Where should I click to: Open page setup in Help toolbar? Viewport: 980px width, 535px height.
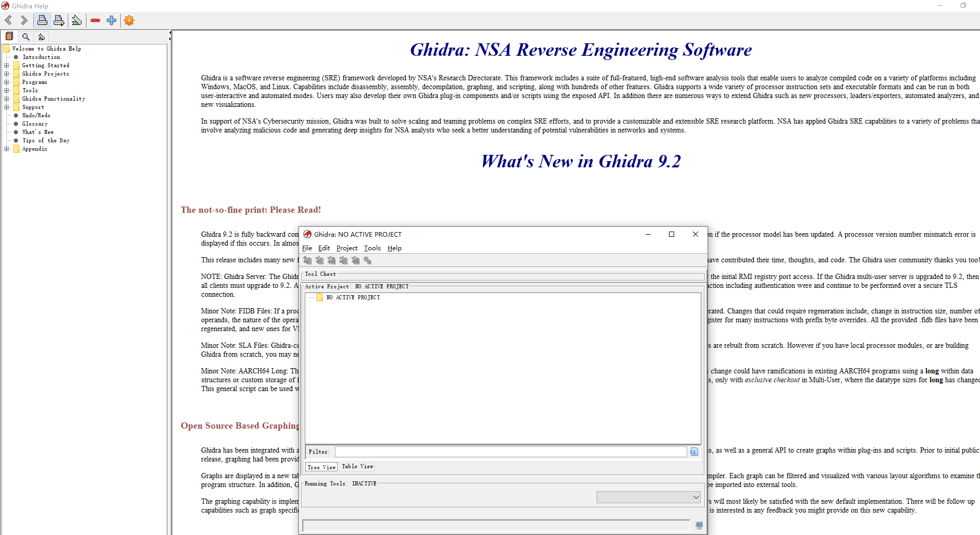tap(59, 20)
